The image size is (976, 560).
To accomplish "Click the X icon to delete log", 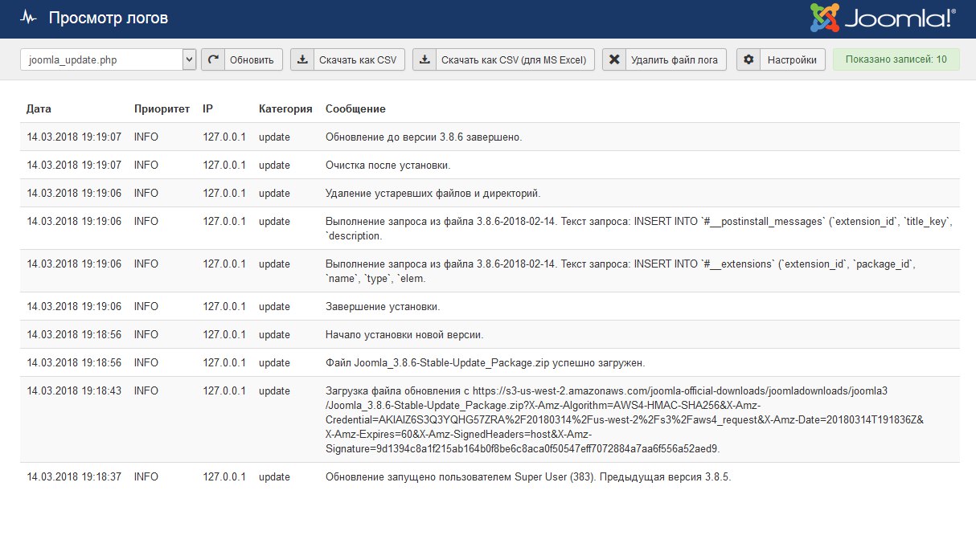I will [x=614, y=59].
